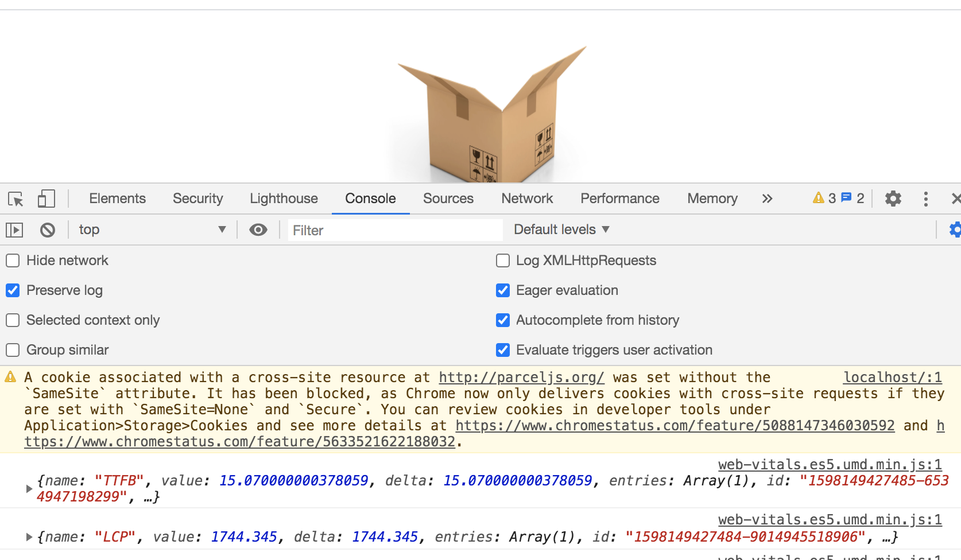Open DevTools three-dot menu

point(925,199)
